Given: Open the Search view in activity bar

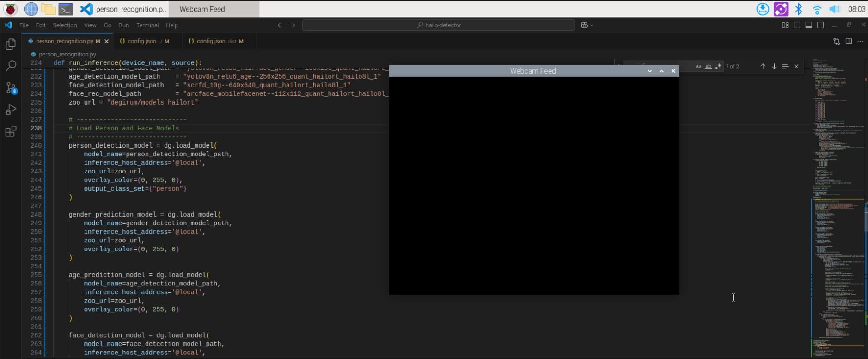Looking at the screenshot, I should coord(11,66).
